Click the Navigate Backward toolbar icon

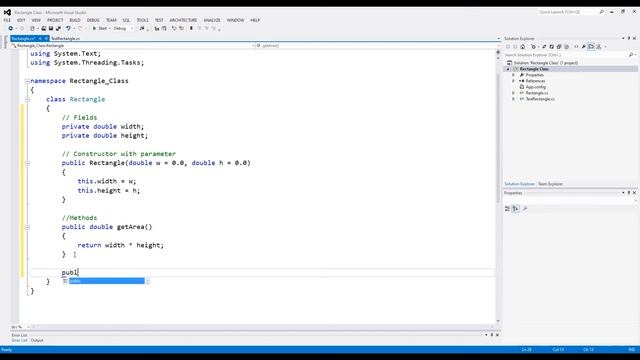[11, 29]
